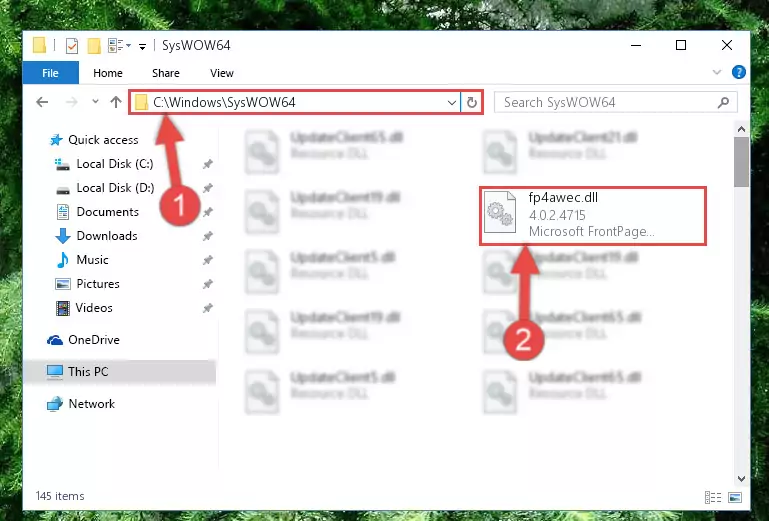Image resolution: width=769 pixels, height=521 pixels.
Task: Click the 145 items status text
Action: (x=60, y=496)
